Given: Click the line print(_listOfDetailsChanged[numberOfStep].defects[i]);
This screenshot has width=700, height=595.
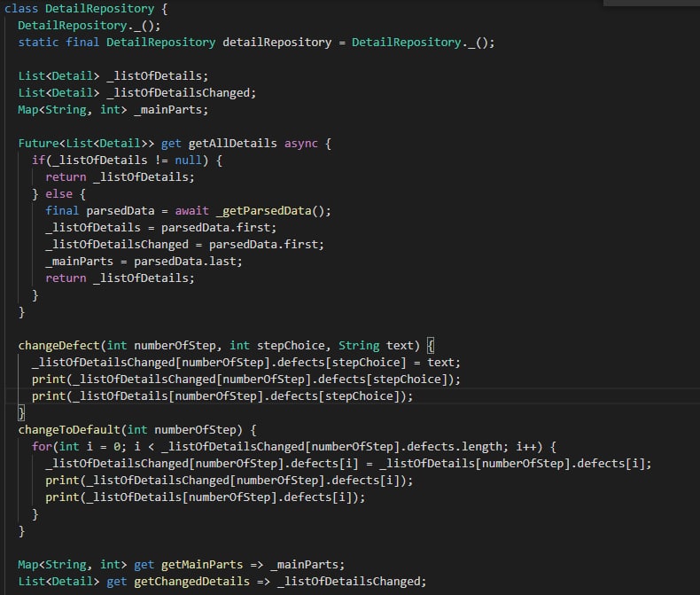Looking at the screenshot, I should pyautogui.click(x=229, y=481).
